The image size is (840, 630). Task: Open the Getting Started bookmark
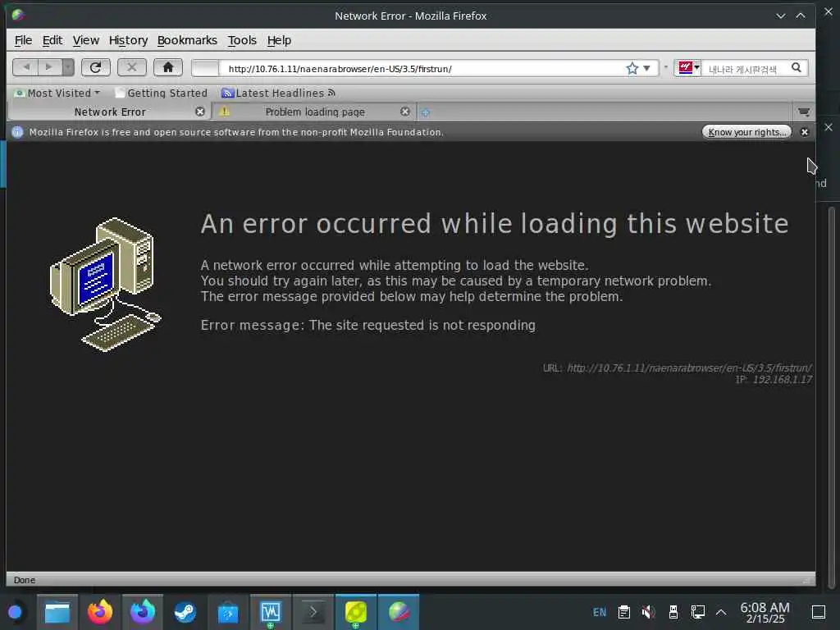click(161, 93)
